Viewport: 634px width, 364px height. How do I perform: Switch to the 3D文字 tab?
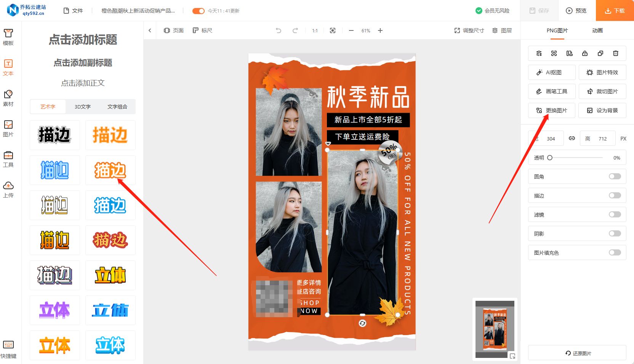pyautogui.click(x=83, y=107)
